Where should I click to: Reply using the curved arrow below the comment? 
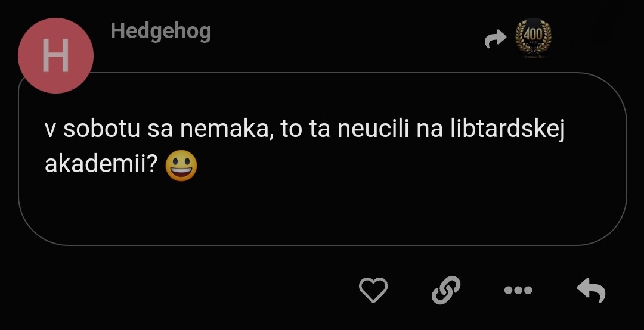click(591, 289)
